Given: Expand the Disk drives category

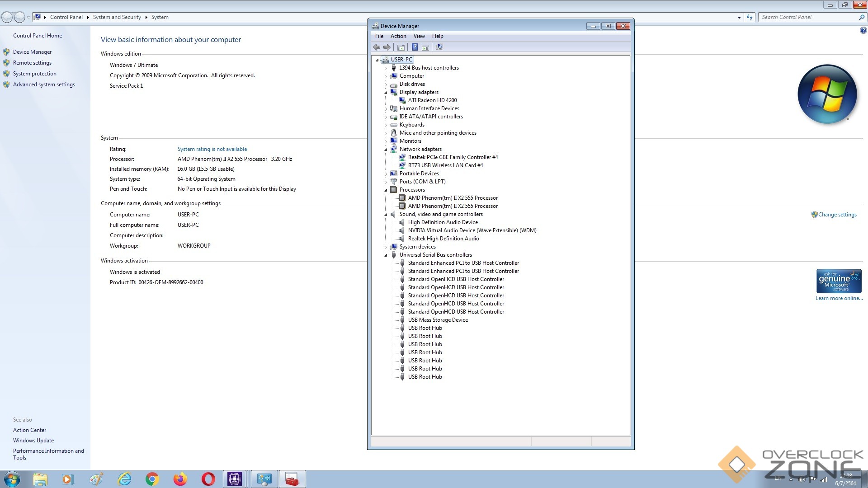Looking at the screenshot, I should (x=386, y=84).
